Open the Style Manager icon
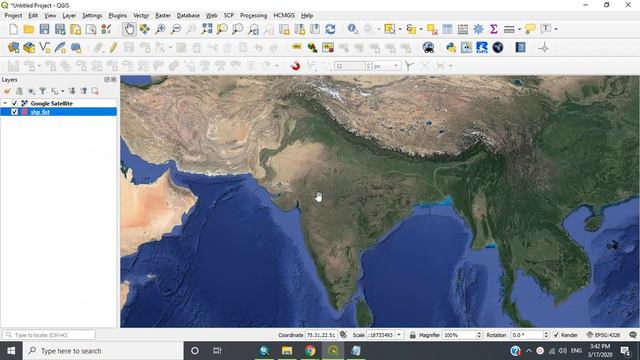 click(106, 29)
